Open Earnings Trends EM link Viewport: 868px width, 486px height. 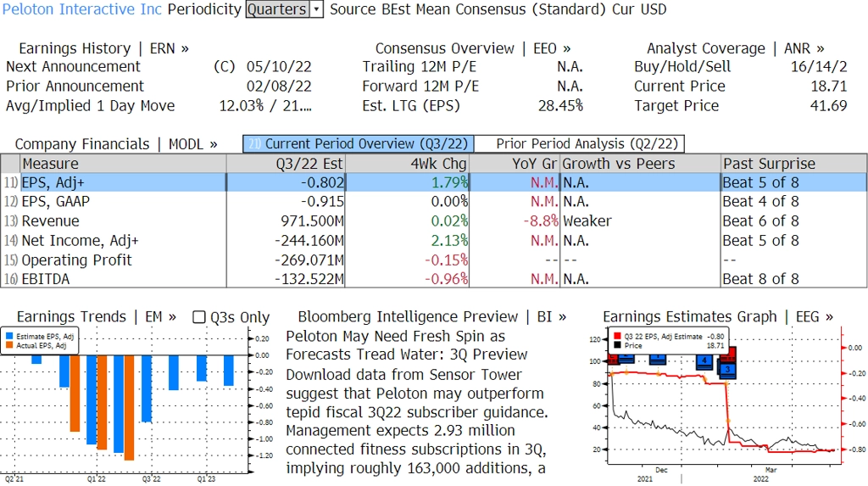tap(97, 317)
